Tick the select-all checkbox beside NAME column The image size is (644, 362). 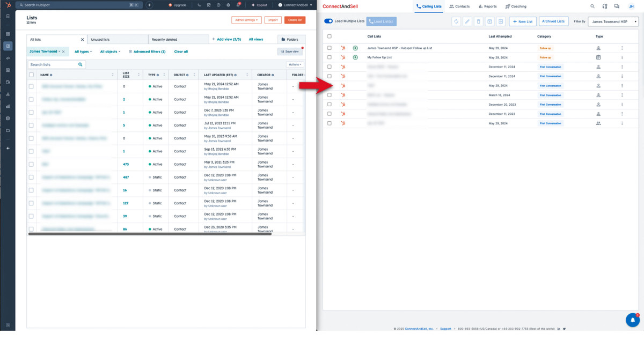click(31, 75)
